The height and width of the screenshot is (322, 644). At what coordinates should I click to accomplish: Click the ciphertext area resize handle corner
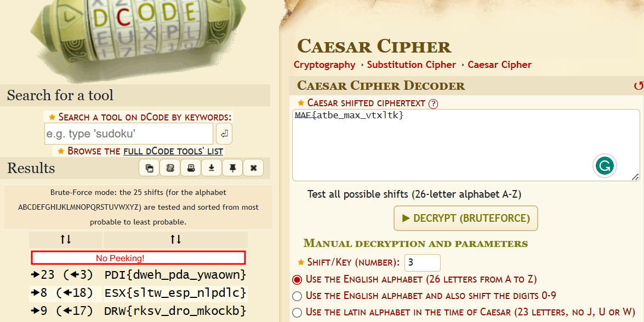[635, 177]
